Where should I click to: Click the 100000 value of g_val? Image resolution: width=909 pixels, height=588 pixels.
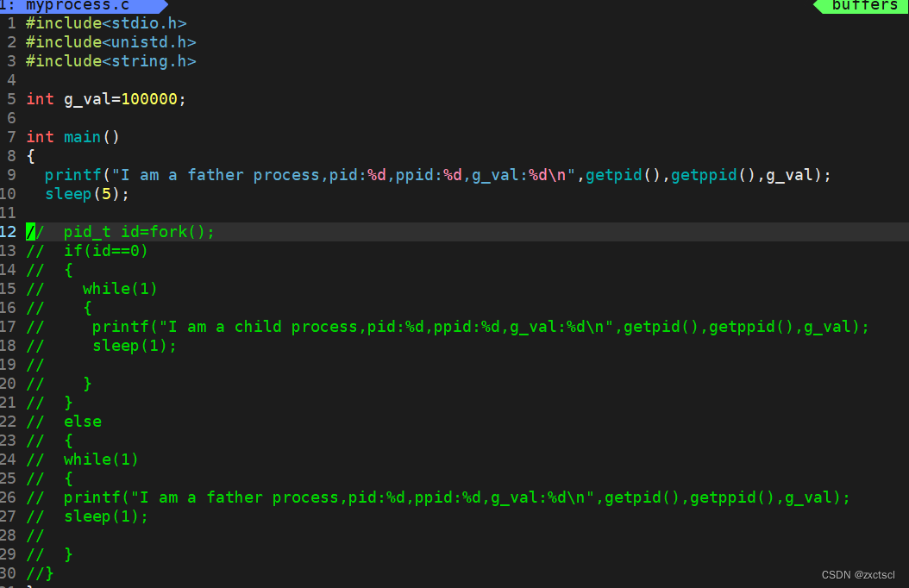click(149, 99)
